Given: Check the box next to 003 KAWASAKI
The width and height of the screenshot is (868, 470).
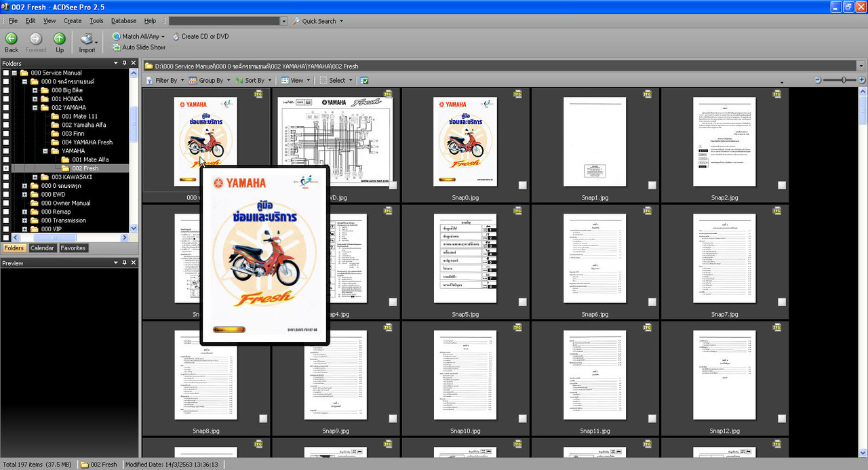Looking at the screenshot, I should point(6,177).
